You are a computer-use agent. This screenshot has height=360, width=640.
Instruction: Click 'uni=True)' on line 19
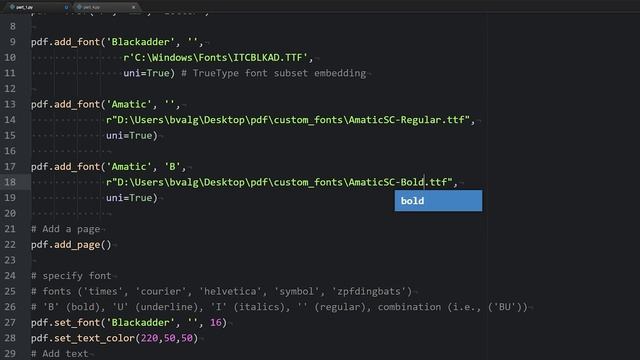(x=132, y=198)
